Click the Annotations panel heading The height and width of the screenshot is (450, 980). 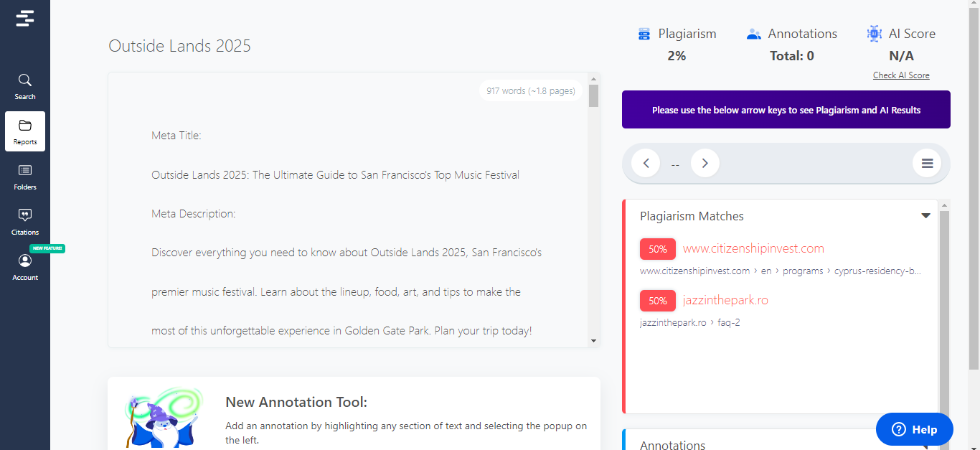(672, 445)
